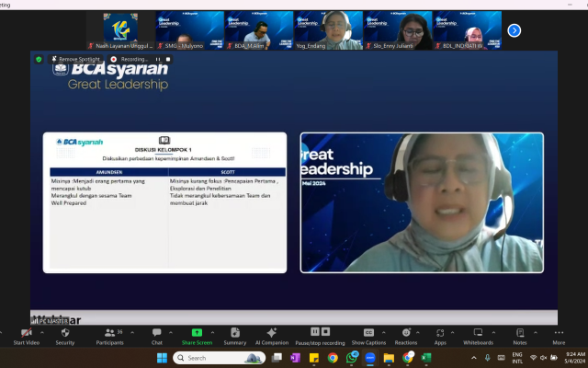Screen dimensions: 588x368
Task: Open Excel from the taskbar
Action: 426,358
